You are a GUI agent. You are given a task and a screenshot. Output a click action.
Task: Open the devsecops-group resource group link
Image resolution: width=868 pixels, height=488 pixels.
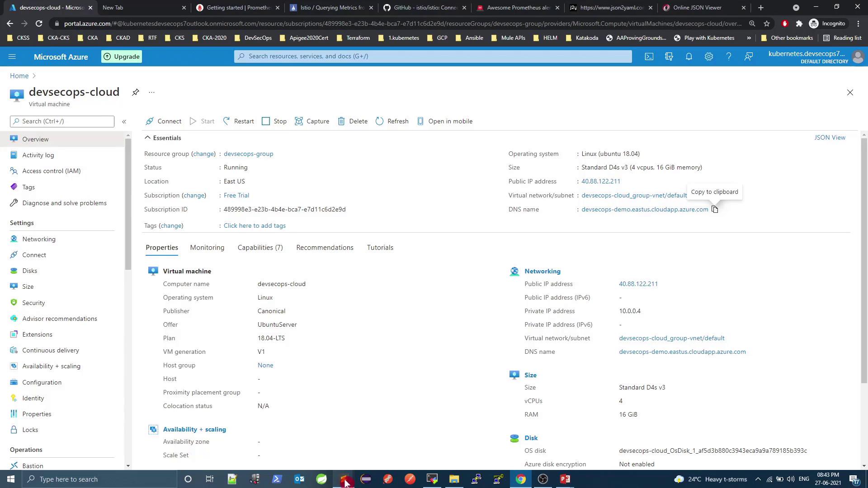[x=248, y=154]
